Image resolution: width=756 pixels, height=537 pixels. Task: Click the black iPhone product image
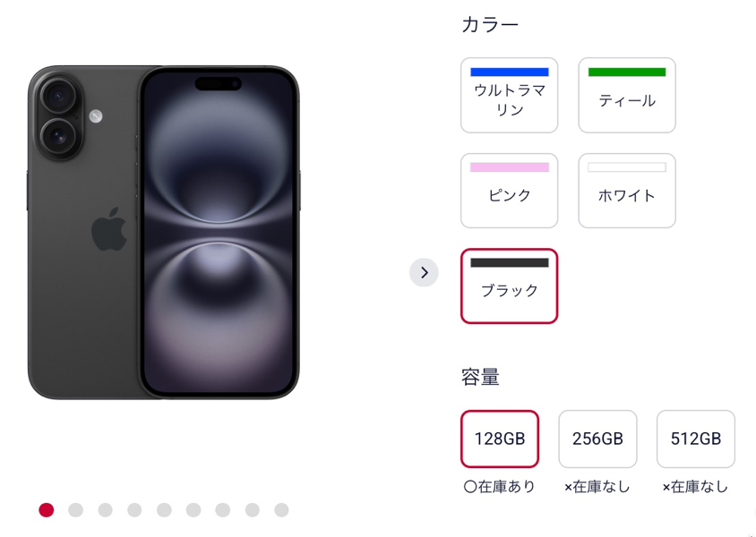[x=163, y=233]
